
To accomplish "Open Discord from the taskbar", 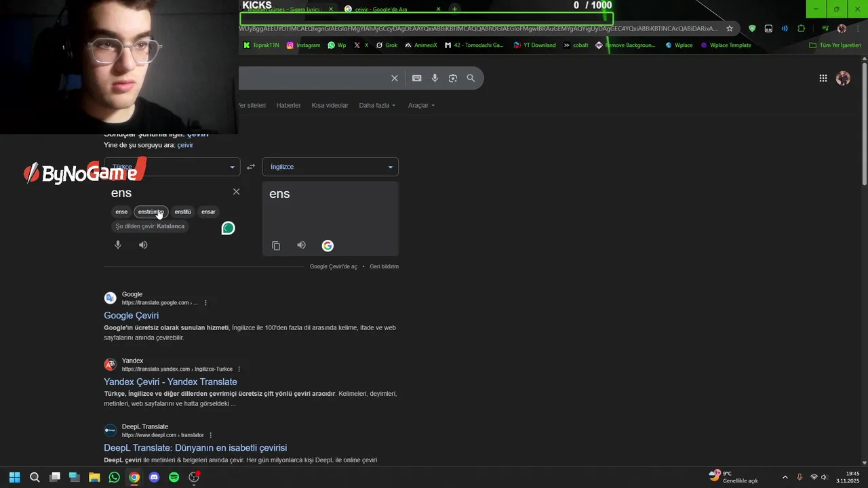I will (154, 477).
